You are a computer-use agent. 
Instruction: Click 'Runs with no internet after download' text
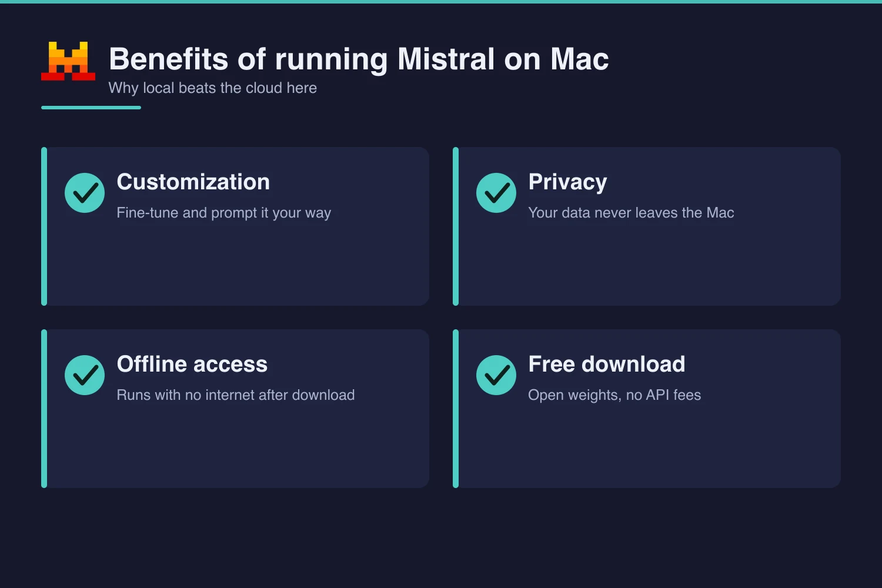tap(236, 395)
